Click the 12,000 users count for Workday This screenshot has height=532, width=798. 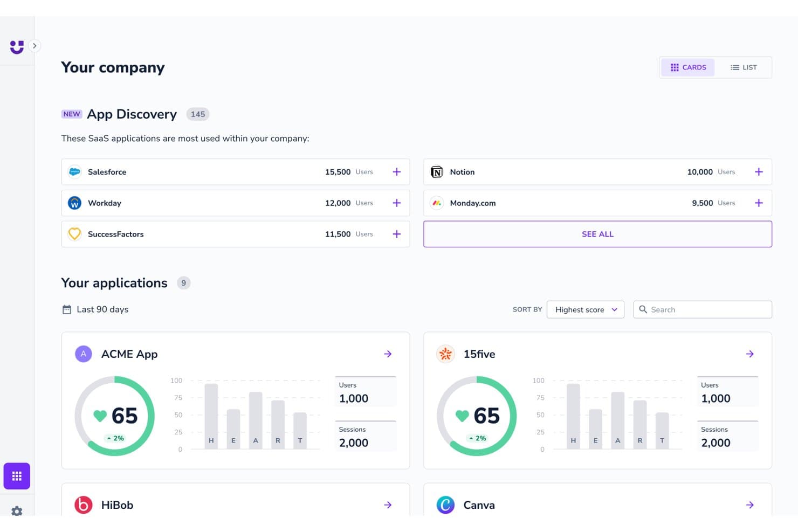[x=338, y=203]
